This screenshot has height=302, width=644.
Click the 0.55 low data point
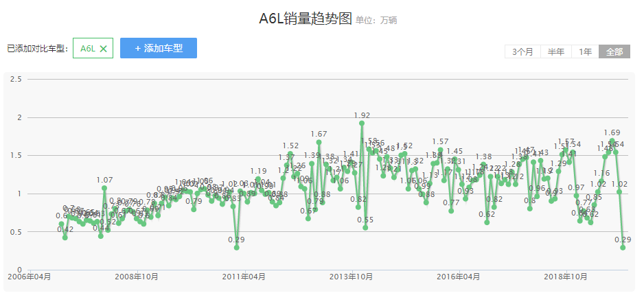click(365, 227)
